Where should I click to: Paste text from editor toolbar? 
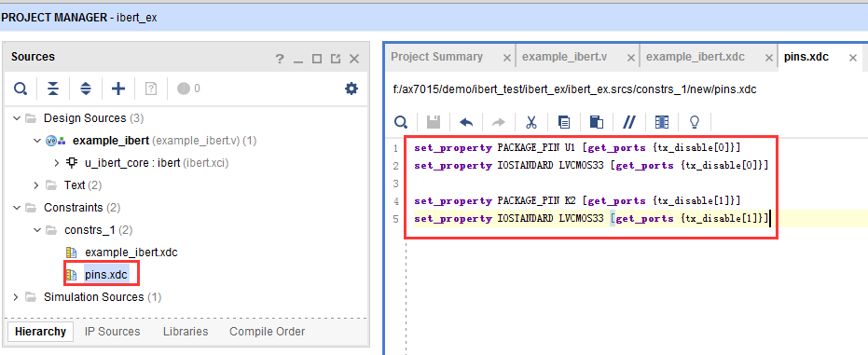pos(596,122)
